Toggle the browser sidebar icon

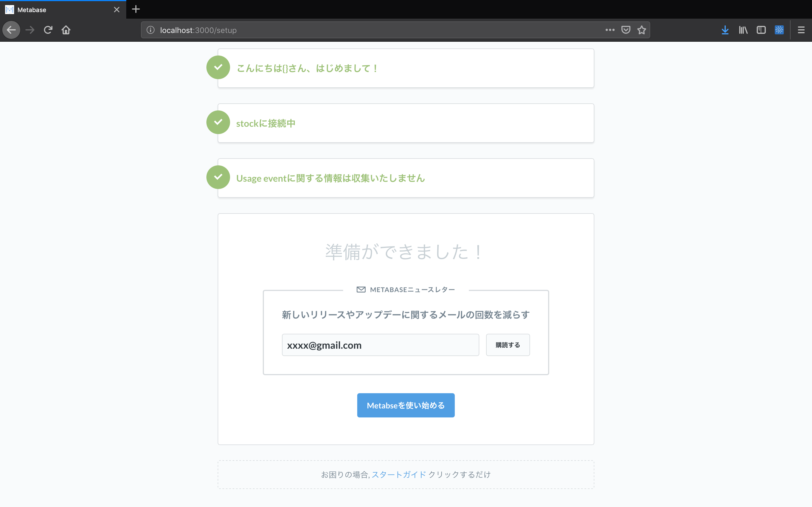(x=761, y=30)
